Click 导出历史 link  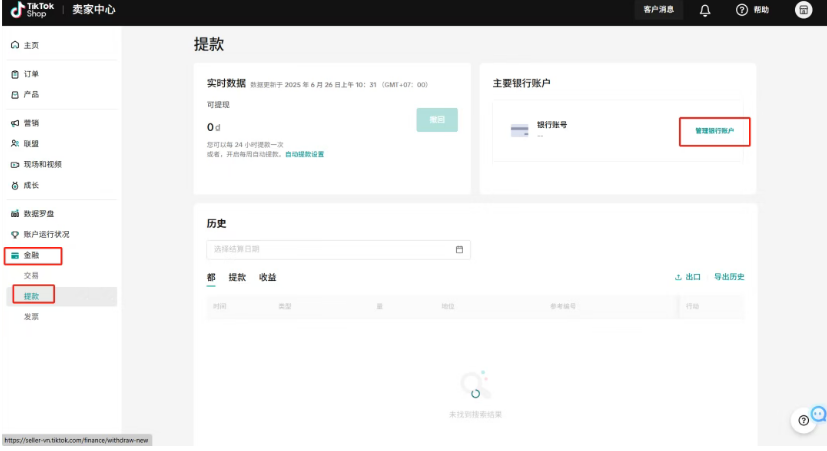pos(729,277)
